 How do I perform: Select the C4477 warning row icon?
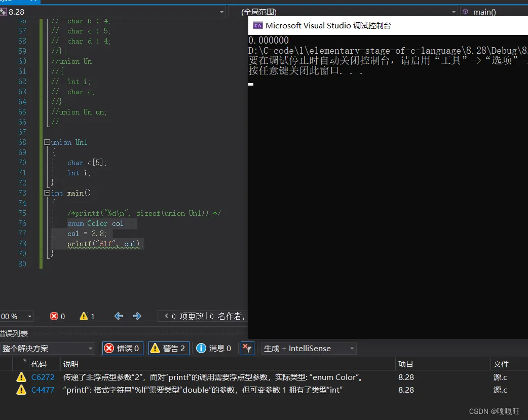click(21, 390)
